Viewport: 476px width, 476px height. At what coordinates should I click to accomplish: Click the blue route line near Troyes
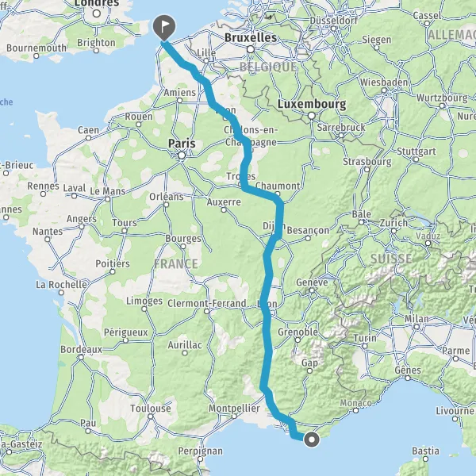[244, 179]
